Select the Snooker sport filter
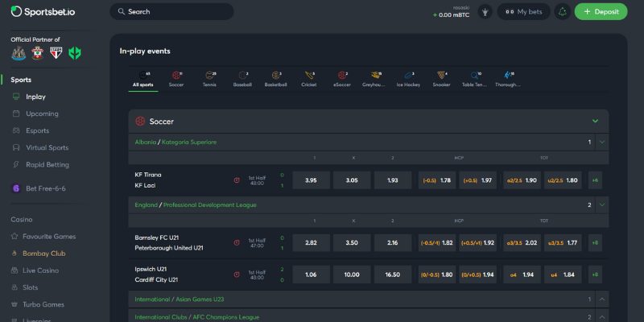The height and width of the screenshot is (322, 644). [x=441, y=79]
